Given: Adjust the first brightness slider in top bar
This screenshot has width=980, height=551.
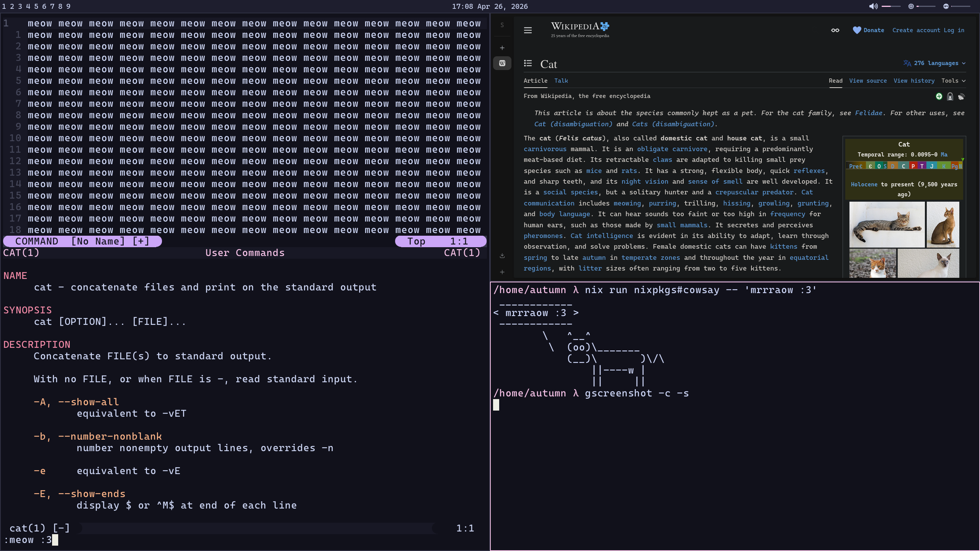Looking at the screenshot, I should click(x=926, y=7).
